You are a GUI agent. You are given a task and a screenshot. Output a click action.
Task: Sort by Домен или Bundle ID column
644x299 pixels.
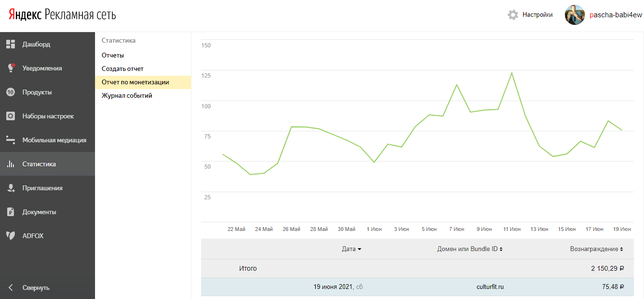(x=470, y=249)
